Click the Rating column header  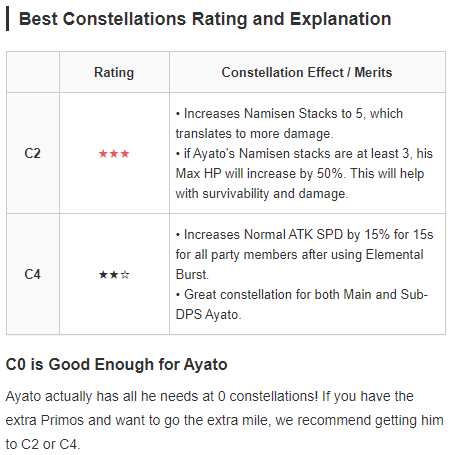click(114, 72)
